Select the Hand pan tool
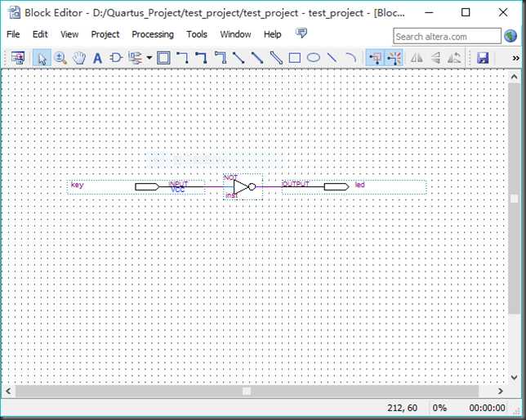Screen dimensions: 526x420 click(79, 58)
